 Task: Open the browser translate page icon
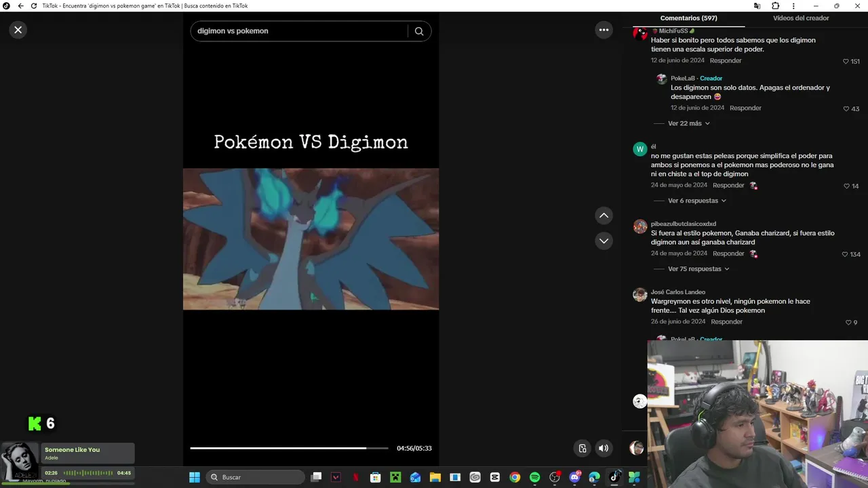tap(757, 5)
